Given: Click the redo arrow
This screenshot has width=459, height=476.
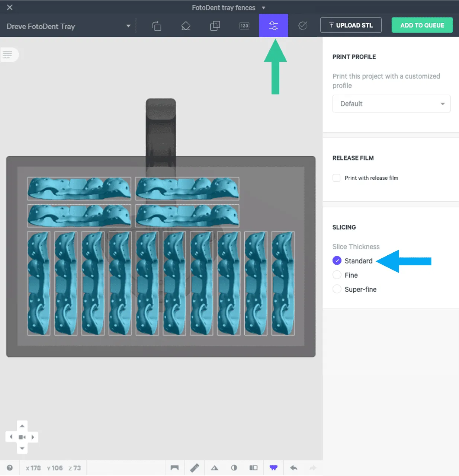Looking at the screenshot, I should coord(313,468).
